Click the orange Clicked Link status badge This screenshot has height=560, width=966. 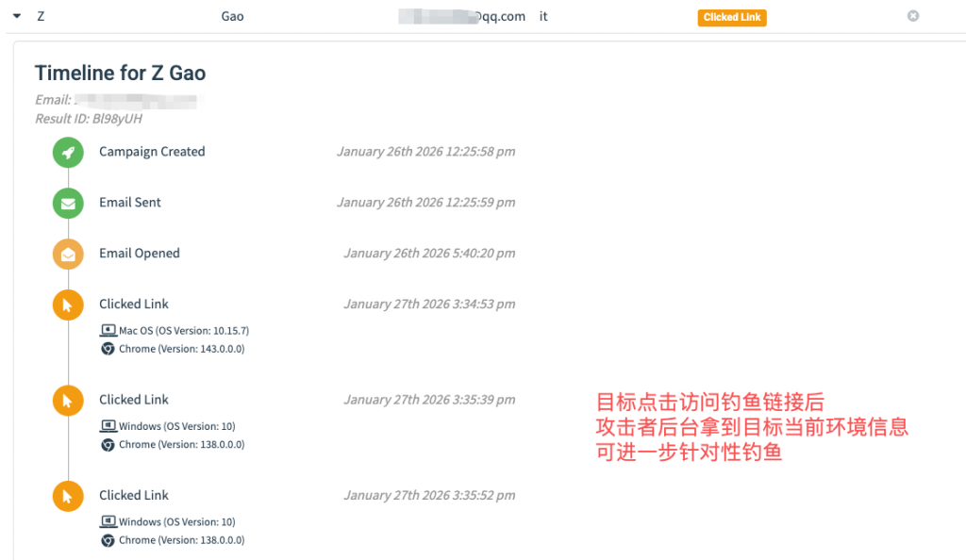[732, 17]
